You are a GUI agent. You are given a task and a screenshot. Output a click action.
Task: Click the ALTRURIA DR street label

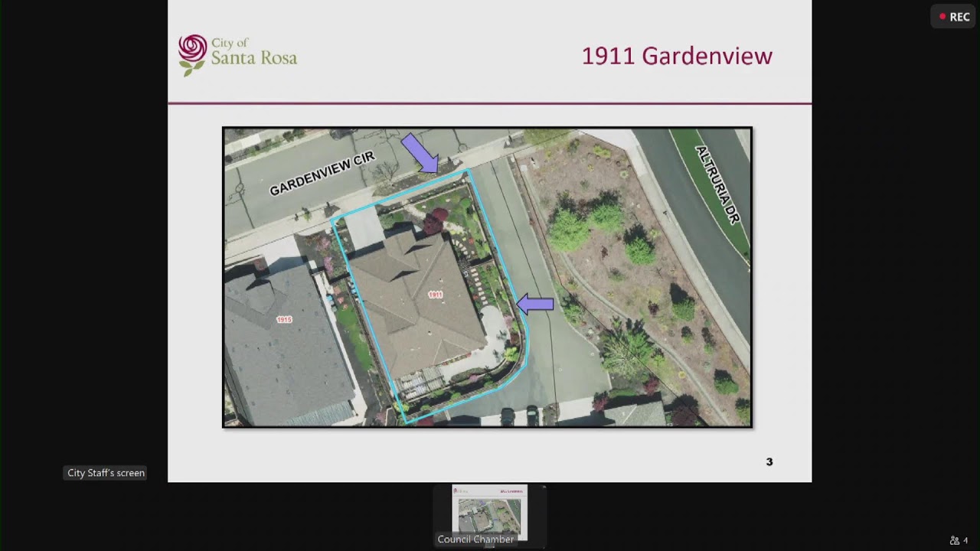pos(718,185)
